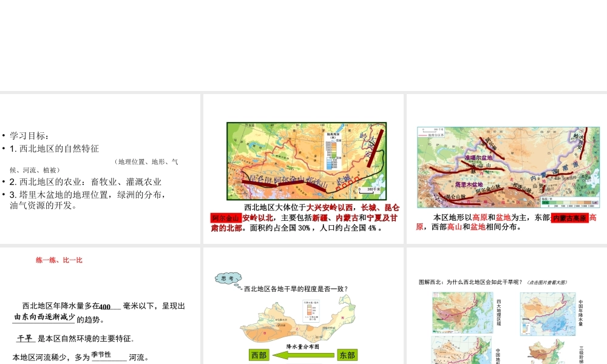607x364 pixels.
Task: Select the red '大兴安岭以西' text
Action: [330, 207]
